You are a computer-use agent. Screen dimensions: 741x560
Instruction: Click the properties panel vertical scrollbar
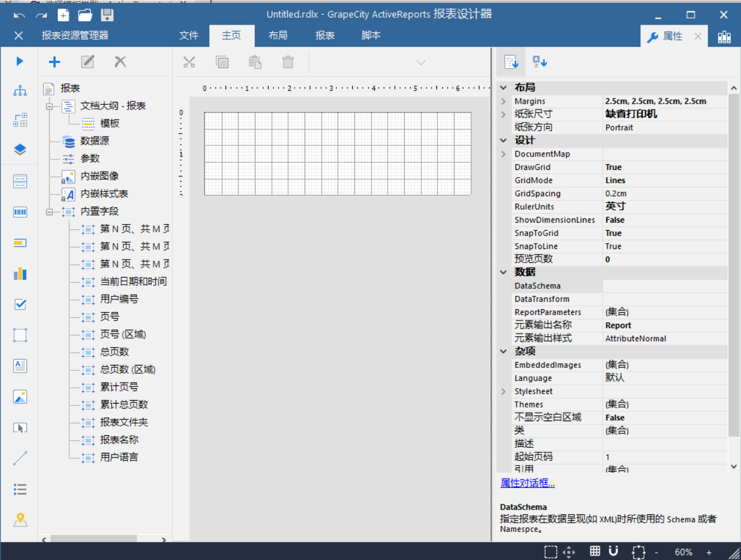733,265
